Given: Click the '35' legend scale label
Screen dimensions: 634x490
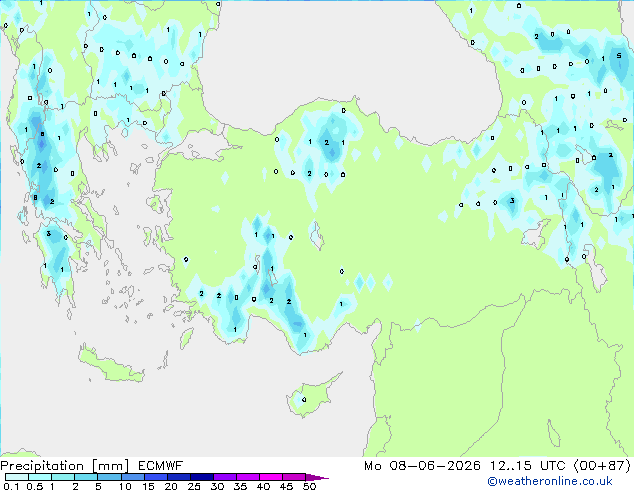Looking at the screenshot, I should 241,486.
